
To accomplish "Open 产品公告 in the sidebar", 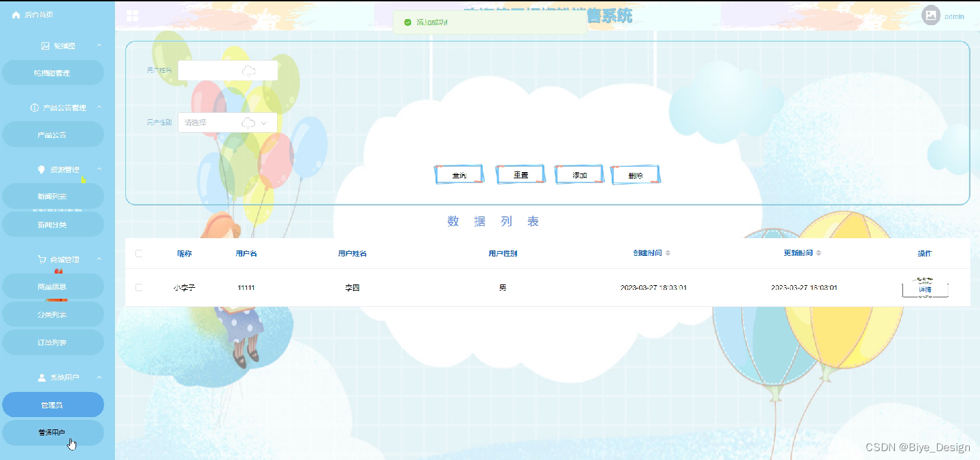I will [x=53, y=135].
